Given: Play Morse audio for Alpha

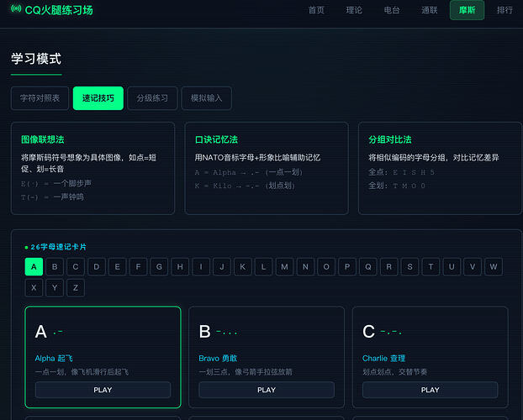Looking at the screenshot, I should 103,390.
